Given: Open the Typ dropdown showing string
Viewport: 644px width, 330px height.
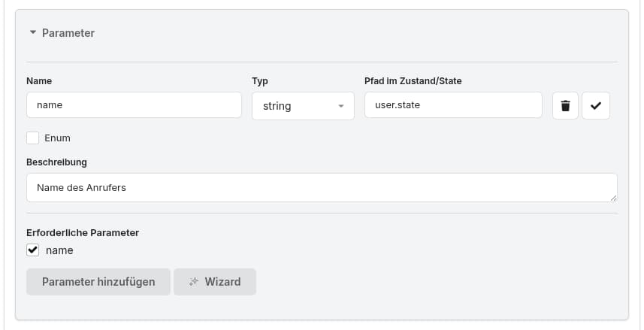Looking at the screenshot, I should 302,106.
